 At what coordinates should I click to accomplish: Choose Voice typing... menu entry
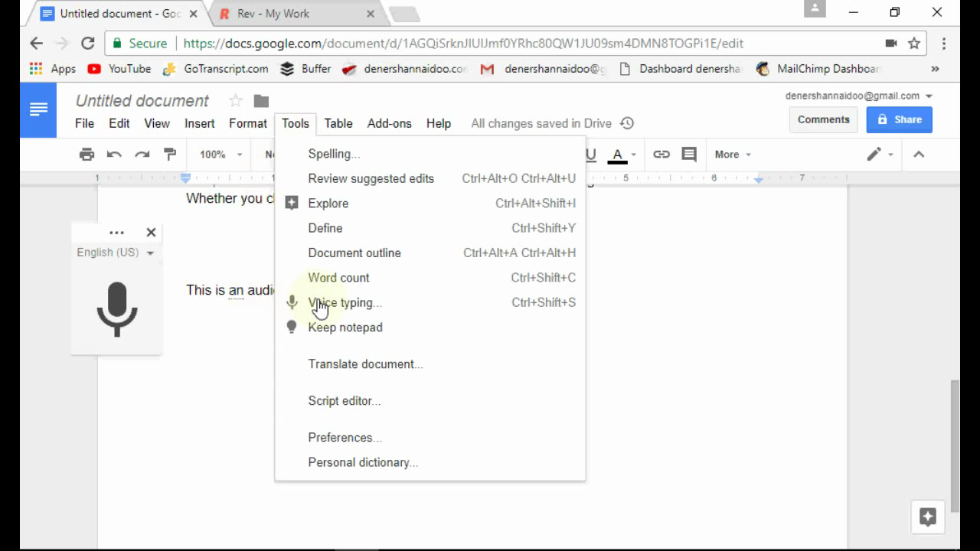coord(430,302)
